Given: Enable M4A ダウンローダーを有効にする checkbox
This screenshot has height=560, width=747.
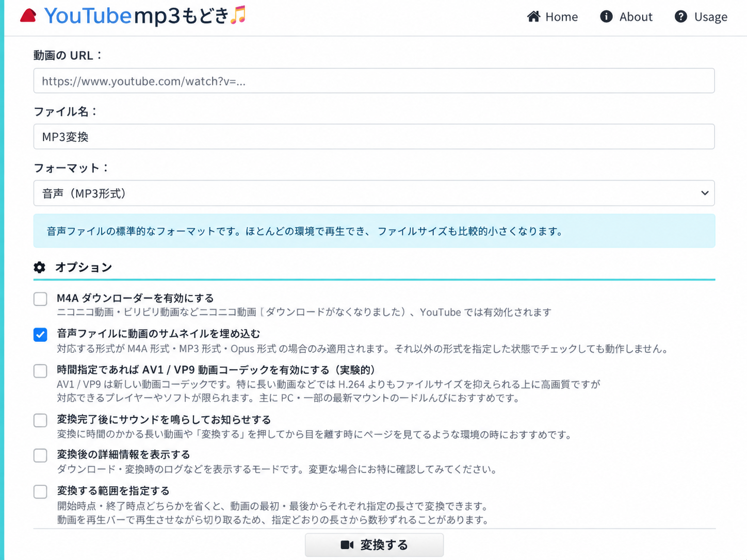Looking at the screenshot, I should click(x=40, y=299).
